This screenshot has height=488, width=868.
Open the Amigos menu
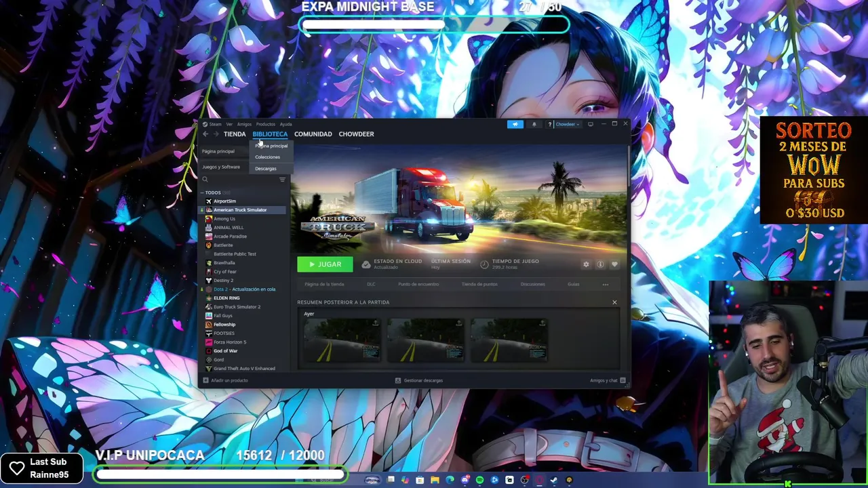244,124
